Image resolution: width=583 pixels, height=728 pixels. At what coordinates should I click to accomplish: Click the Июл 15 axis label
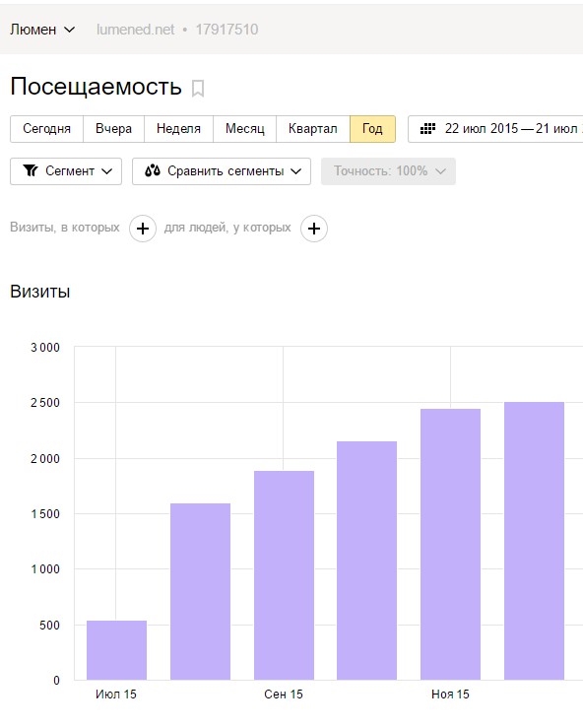(x=116, y=695)
